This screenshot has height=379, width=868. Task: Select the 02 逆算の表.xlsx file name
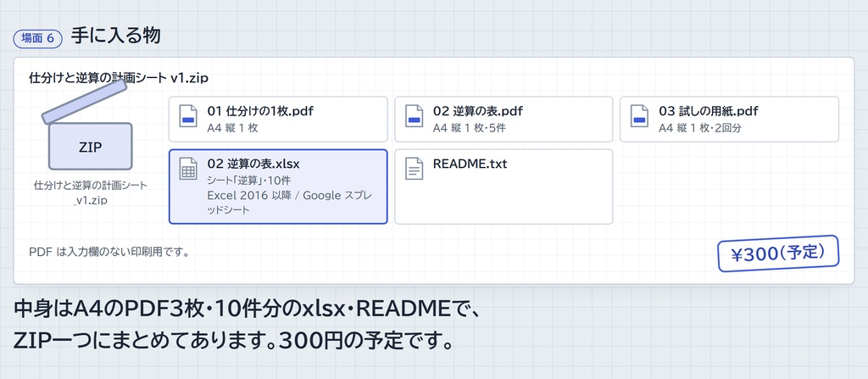(253, 164)
